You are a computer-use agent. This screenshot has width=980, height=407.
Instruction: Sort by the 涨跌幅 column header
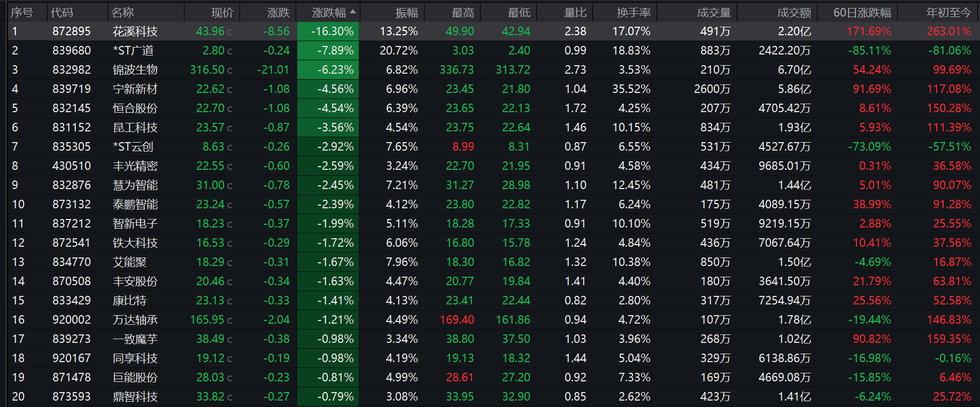(329, 12)
